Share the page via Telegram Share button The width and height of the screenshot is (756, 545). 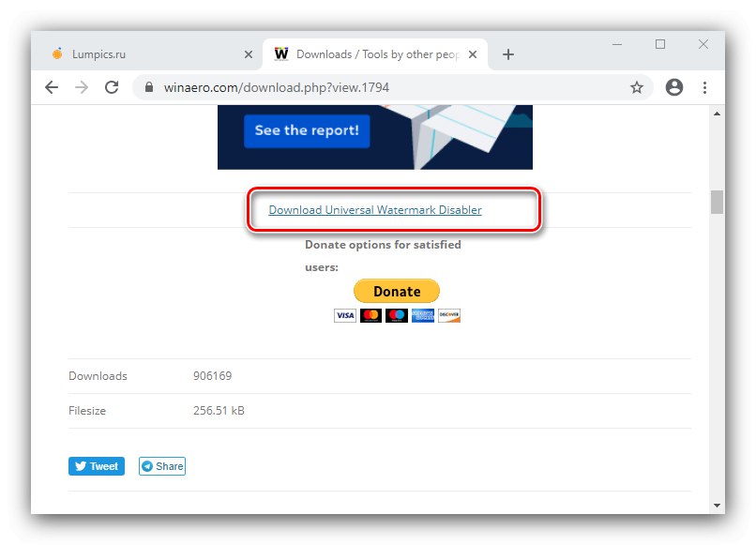(162, 466)
